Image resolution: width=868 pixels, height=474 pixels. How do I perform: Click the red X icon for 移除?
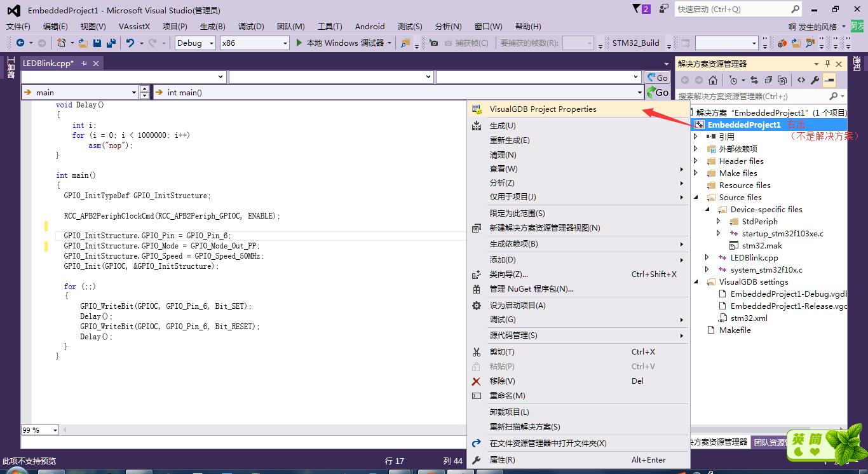click(477, 381)
